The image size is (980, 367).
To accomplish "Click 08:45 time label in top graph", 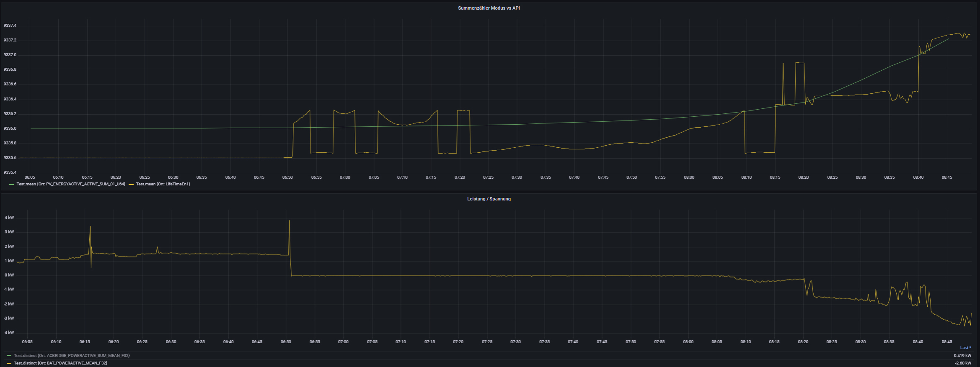I will 947,177.
